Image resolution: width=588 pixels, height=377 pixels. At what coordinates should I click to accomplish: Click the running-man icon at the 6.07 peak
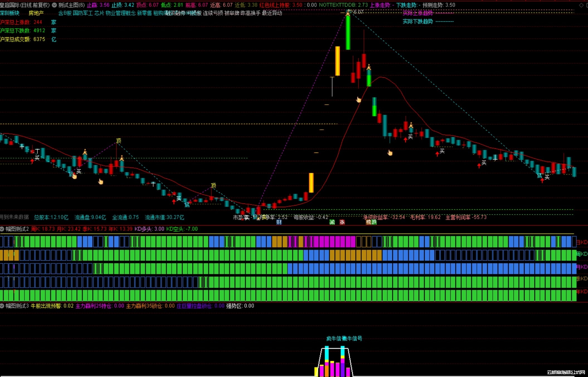point(348,13)
